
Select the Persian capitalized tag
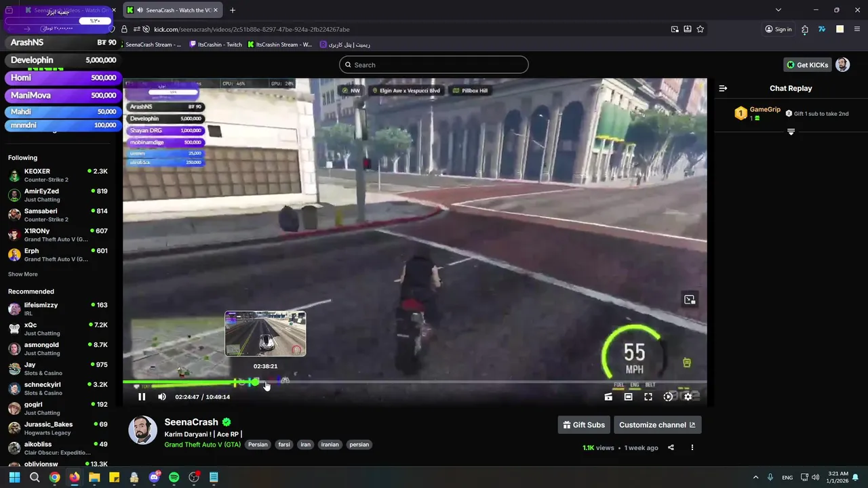pyautogui.click(x=258, y=445)
